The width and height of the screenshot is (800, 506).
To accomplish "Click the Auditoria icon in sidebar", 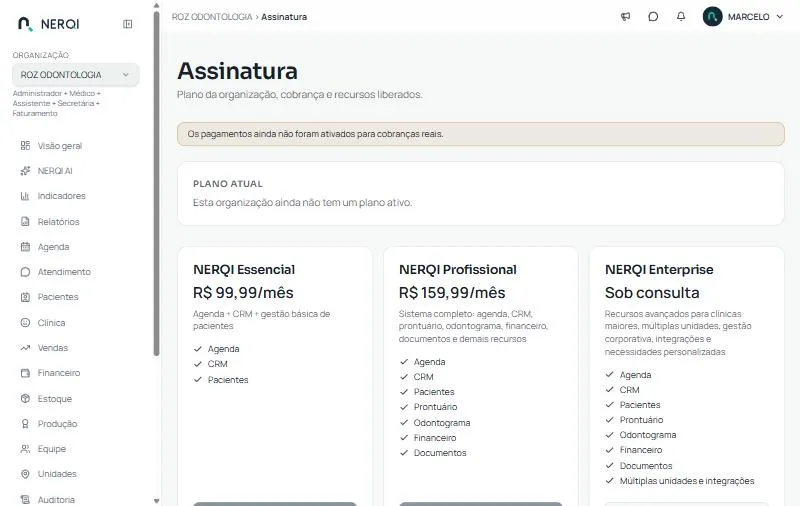I will click(25, 499).
